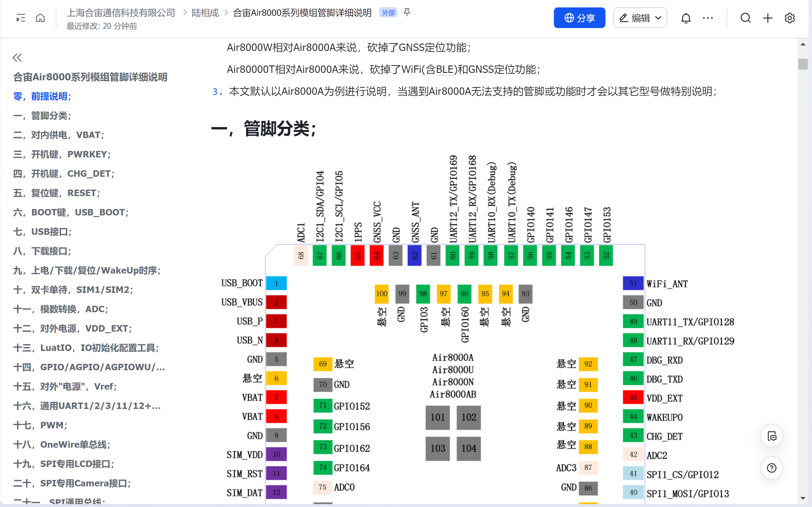Open the floating help question-mark button
The width and height of the screenshot is (812, 507).
pos(771,468)
